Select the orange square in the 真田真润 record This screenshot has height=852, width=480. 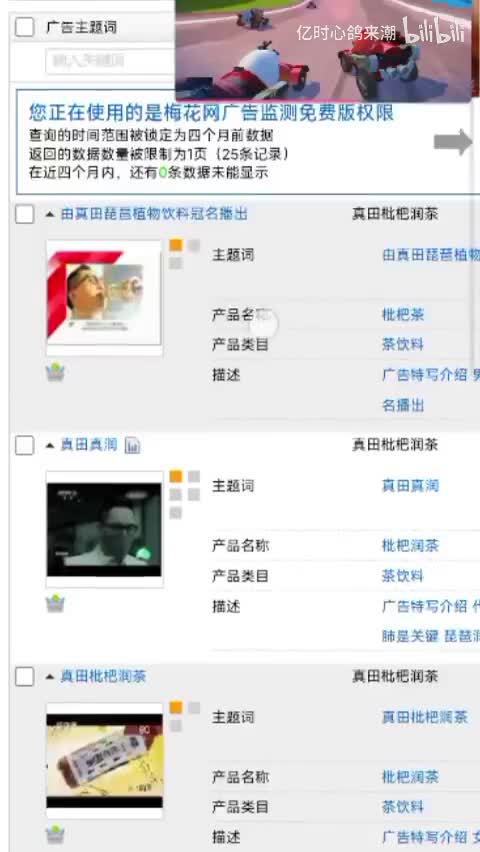[x=176, y=477]
